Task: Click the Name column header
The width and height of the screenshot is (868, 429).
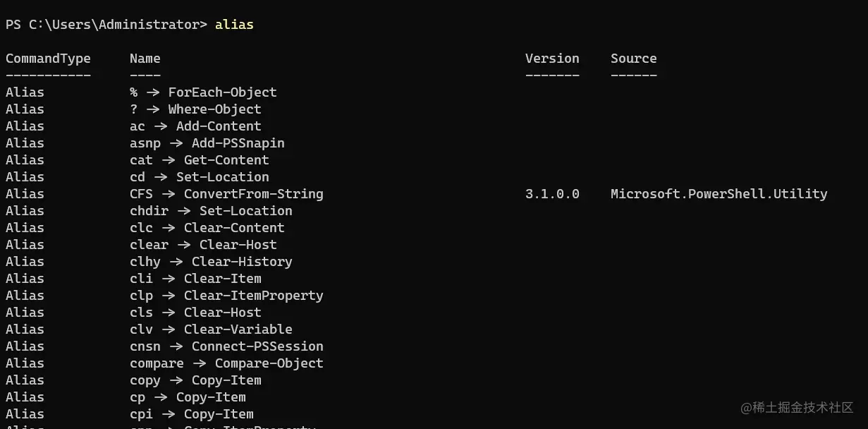Action: click(x=145, y=59)
